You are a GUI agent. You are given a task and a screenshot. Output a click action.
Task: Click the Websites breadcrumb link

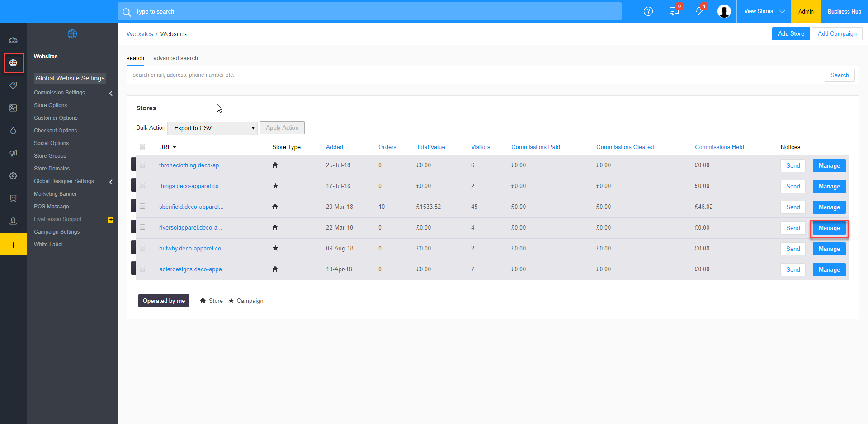point(140,34)
